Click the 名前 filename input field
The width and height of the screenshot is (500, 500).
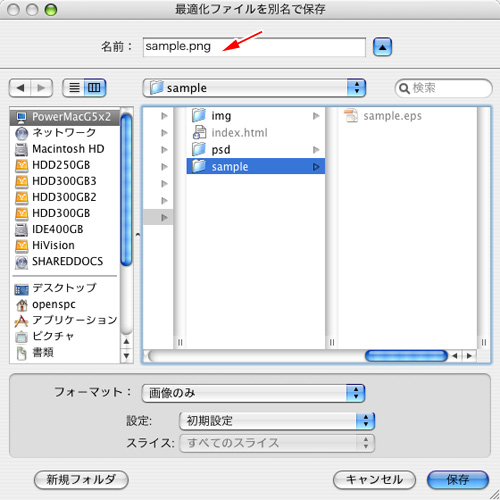pos(254,47)
